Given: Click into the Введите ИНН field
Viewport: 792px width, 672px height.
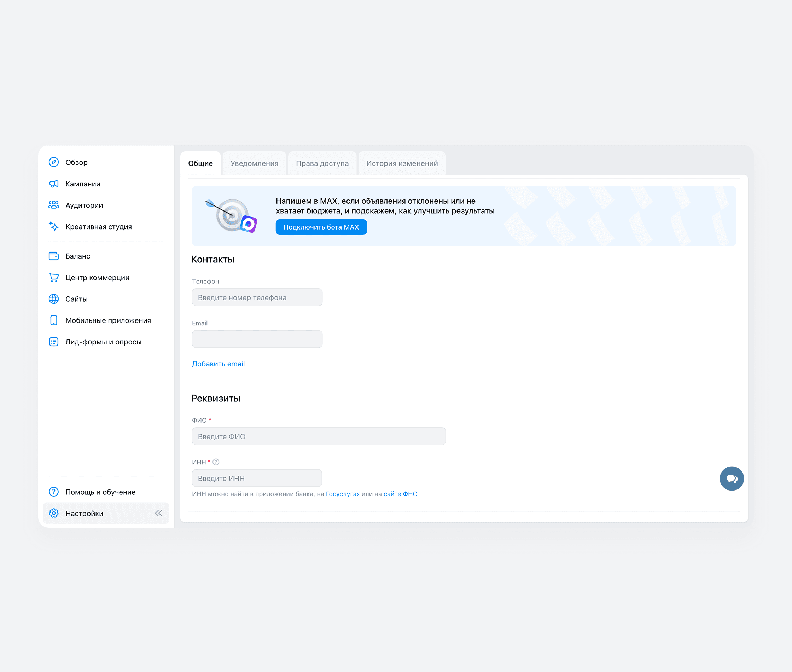Looking at the screenshot, I should (257, 478).
